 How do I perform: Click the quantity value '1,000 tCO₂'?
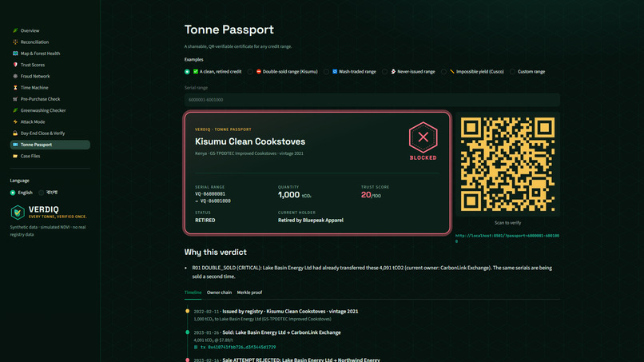pyautogui.click(x=295, y=195)
